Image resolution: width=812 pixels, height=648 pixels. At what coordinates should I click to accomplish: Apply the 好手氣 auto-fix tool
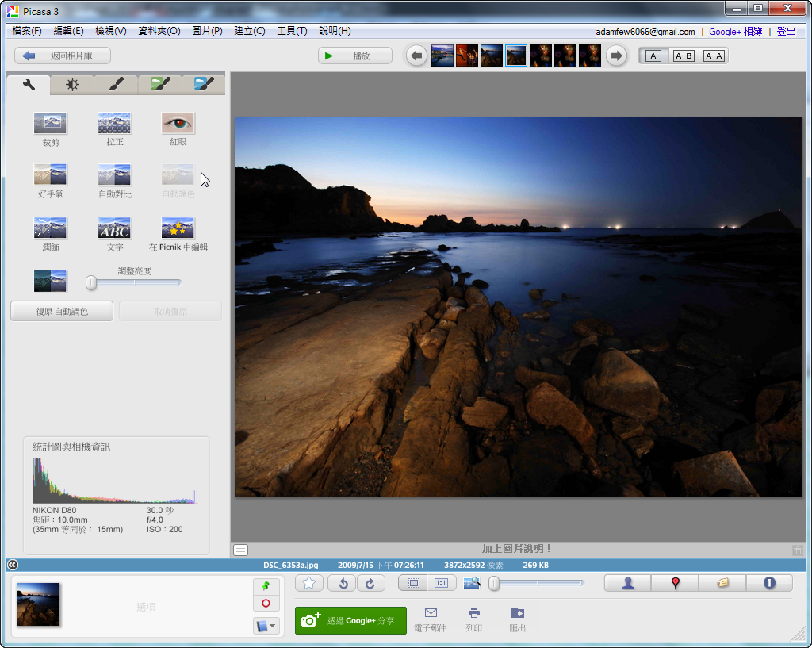click(51, 175)
